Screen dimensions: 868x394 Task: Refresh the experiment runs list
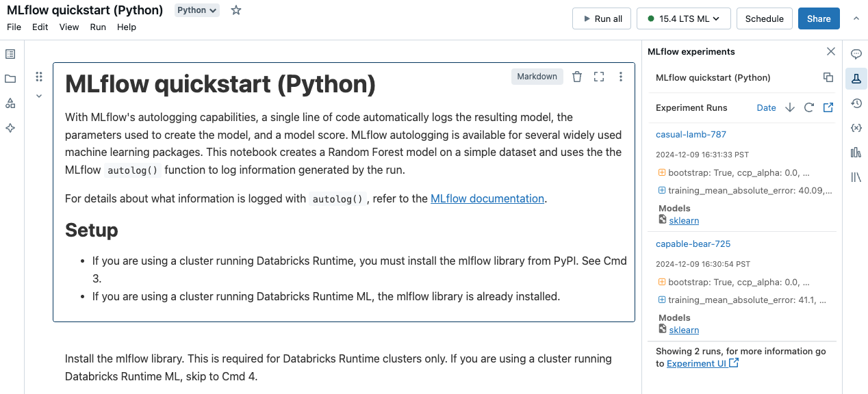click(x=808, y=107)
